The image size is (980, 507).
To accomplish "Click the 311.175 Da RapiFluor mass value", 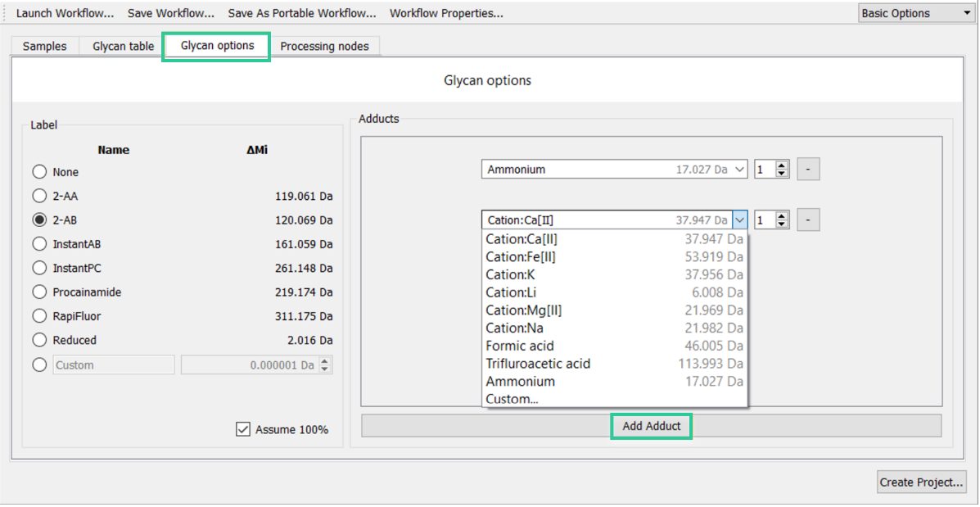I will tap(303, 316).
